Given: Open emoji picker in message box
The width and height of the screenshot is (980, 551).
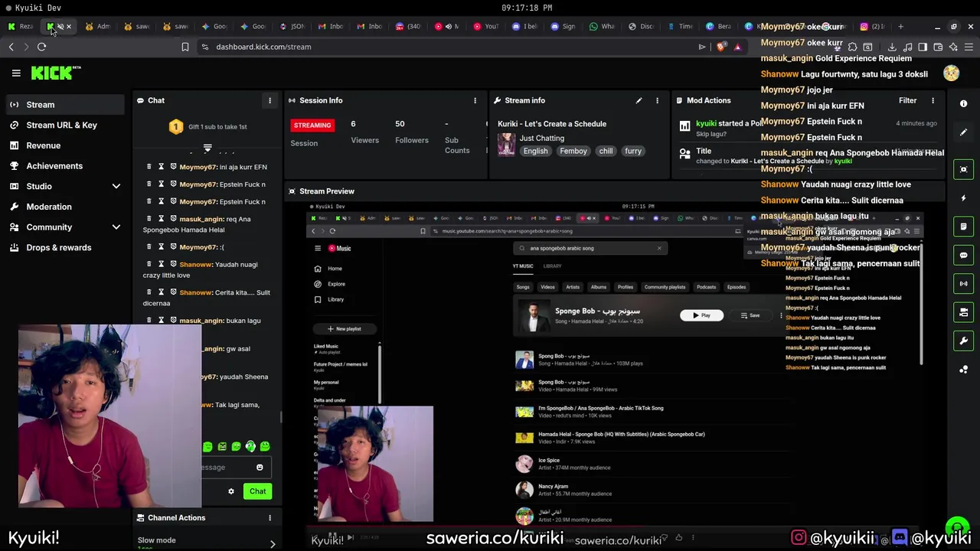Looking at the screenshot, I should coord(260,468).
